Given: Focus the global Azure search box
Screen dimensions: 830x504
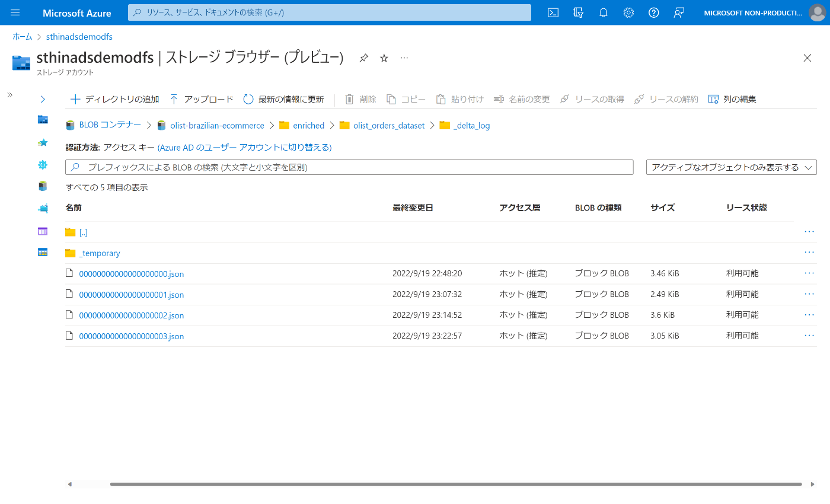Looking at the screenshot, I should (x=330, y=12).
